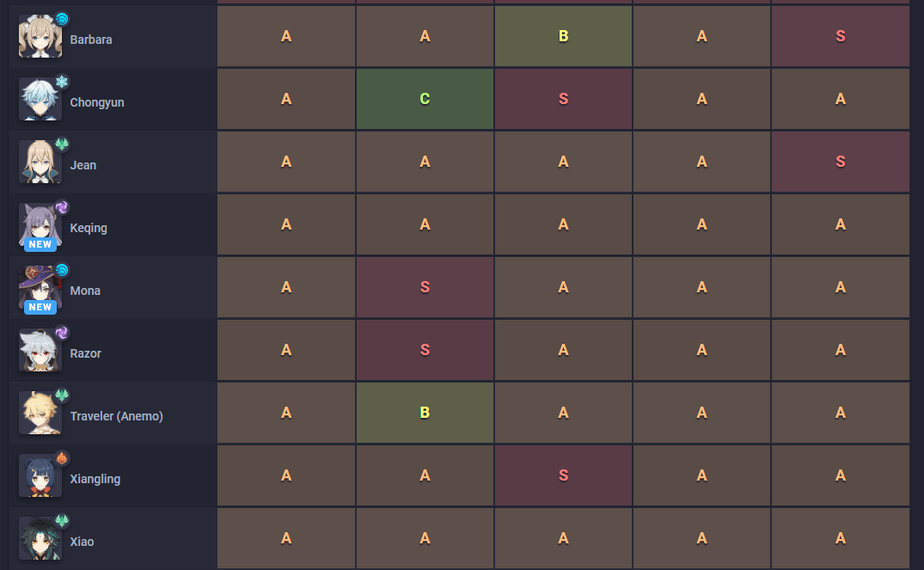Click the Jean character name

coord(83,165)
